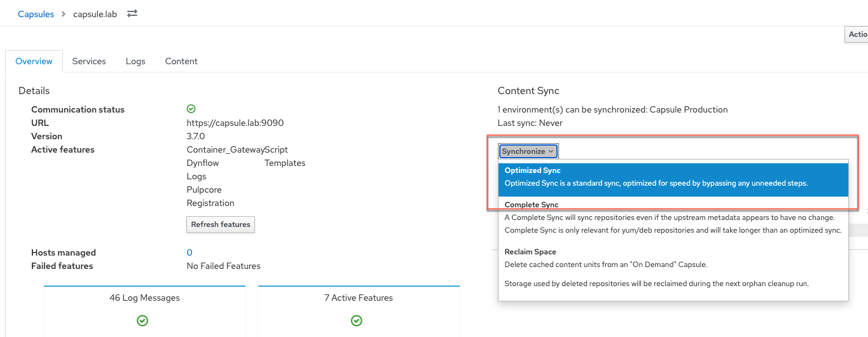The width and height of the screenshot is (868, 337).
Task: Click the Capsules breadcrumb link
Action: click(36, 14)
